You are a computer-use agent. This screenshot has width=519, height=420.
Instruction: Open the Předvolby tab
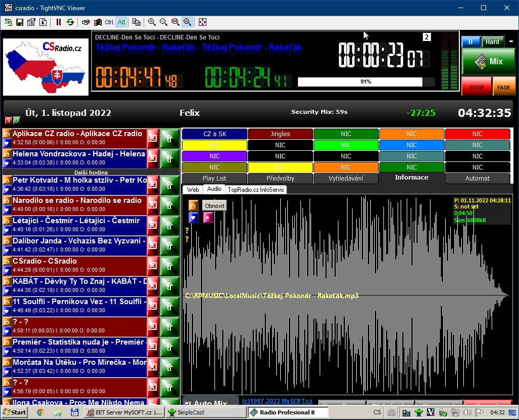[x=280, y=178]
